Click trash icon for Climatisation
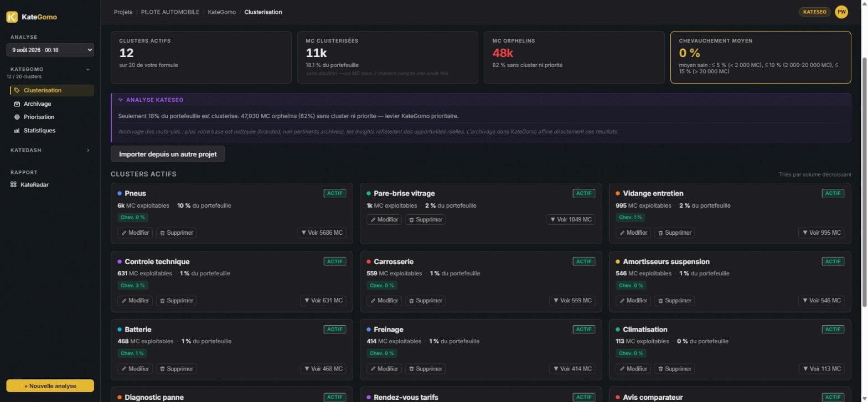 [660, 369]
